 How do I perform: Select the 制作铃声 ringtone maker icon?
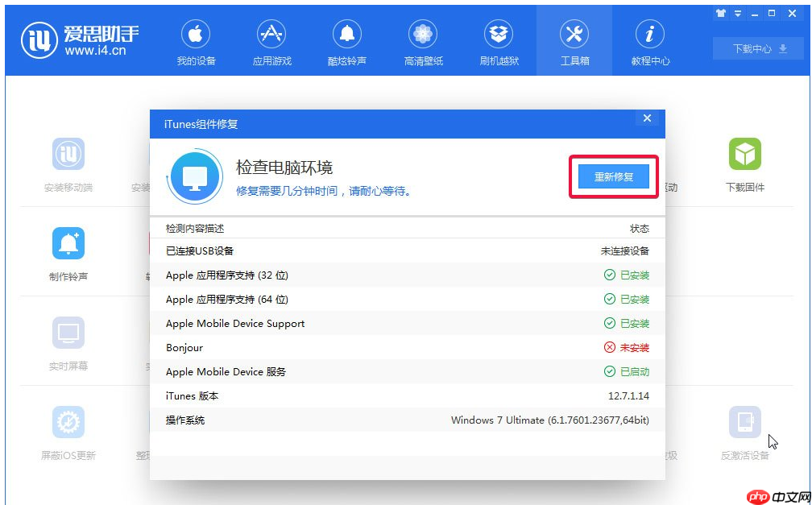68,252
